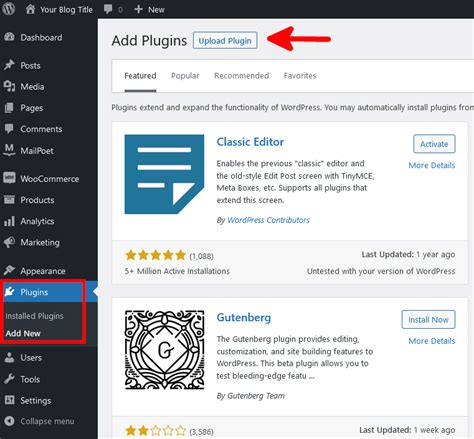Open Pages menu label

32,108
